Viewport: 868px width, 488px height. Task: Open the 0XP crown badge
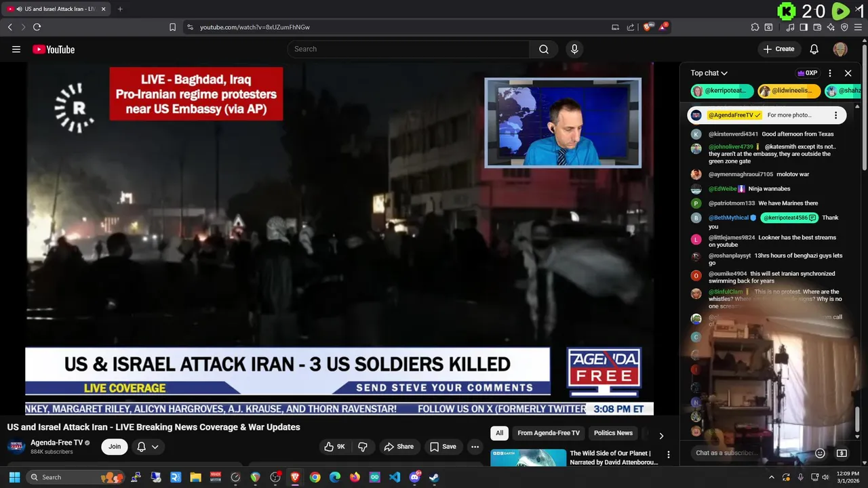pyautogui.click(x=807, y=73)
